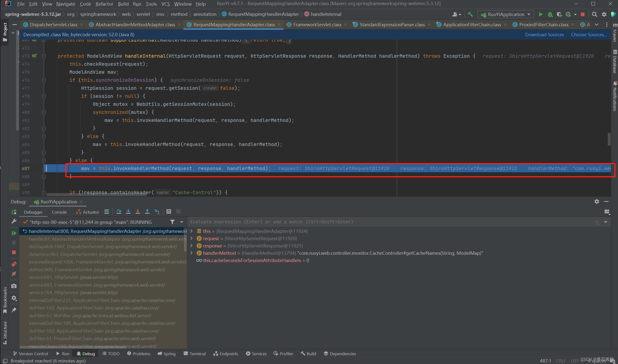Open RuoYiApplication run configuration dropdown
The image size is (618, 364).
(506, 14)
